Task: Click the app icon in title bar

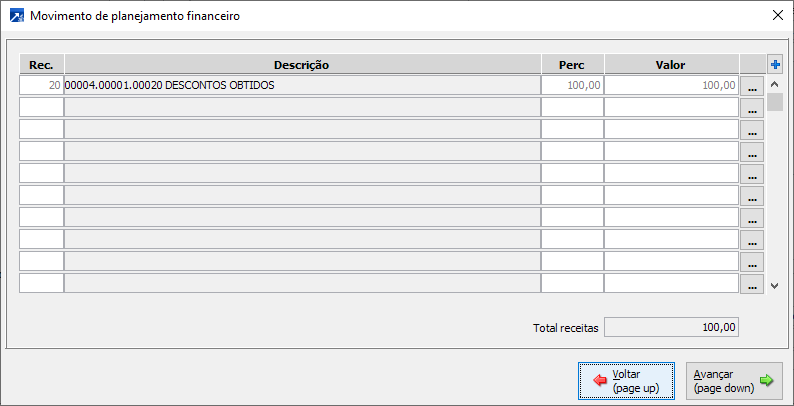Action: [15, 16]
